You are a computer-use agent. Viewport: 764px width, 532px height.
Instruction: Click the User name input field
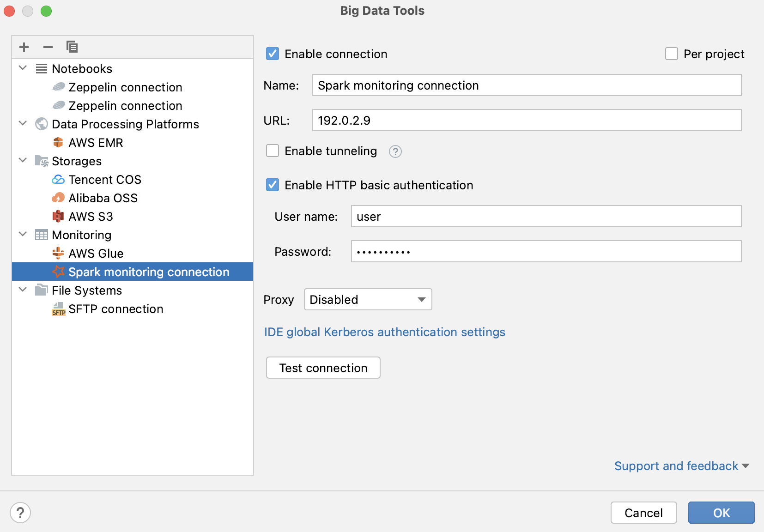point(546,216)
